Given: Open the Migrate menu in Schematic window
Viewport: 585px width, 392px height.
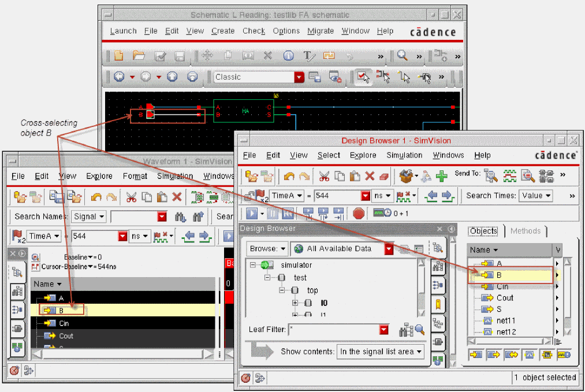Looking at the screenshot, I should pos(321,31).
